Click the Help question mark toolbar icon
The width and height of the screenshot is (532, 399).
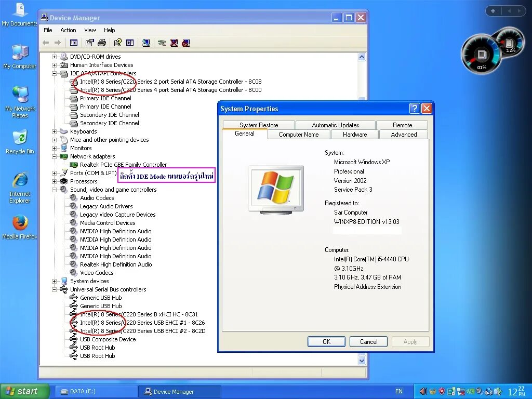118,43
